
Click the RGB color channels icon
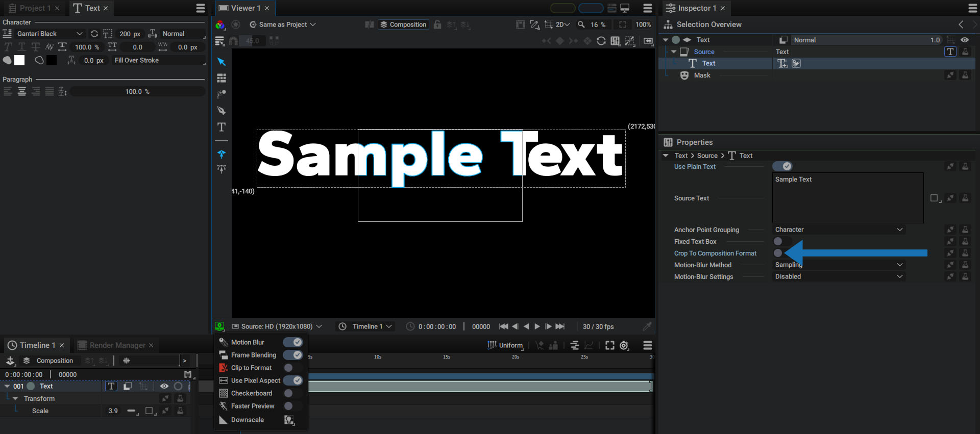(x=220, y=24)
